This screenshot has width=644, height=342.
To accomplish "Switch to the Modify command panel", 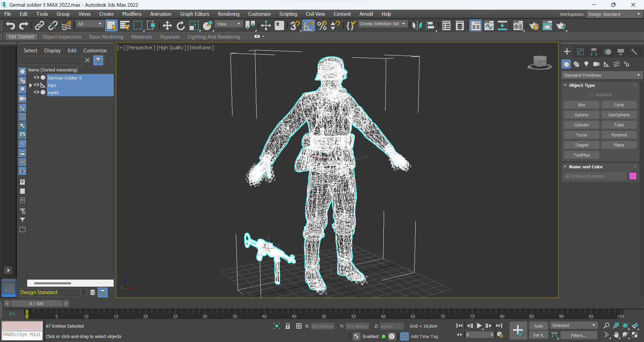I will [580, 52].
